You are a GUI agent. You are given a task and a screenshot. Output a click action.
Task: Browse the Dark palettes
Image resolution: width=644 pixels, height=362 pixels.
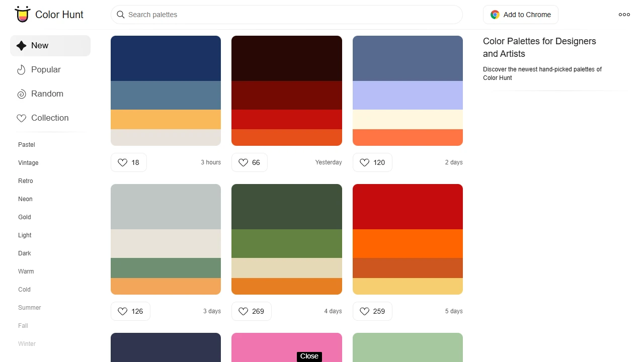point(24,253)
